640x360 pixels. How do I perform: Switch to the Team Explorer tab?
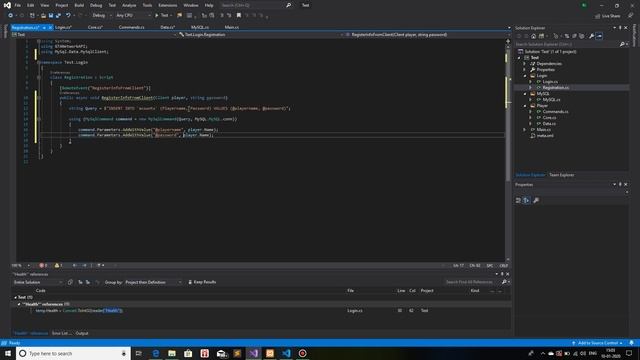point(562,175)
